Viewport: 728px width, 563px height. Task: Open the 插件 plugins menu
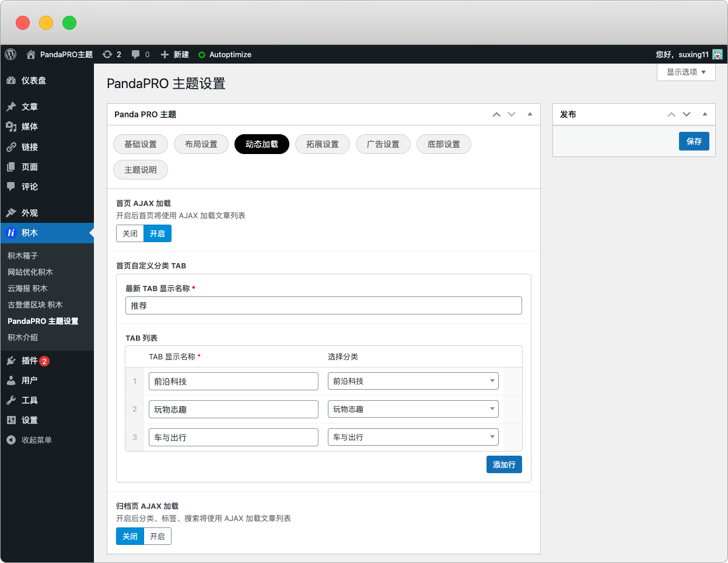[x=47, y=361]
